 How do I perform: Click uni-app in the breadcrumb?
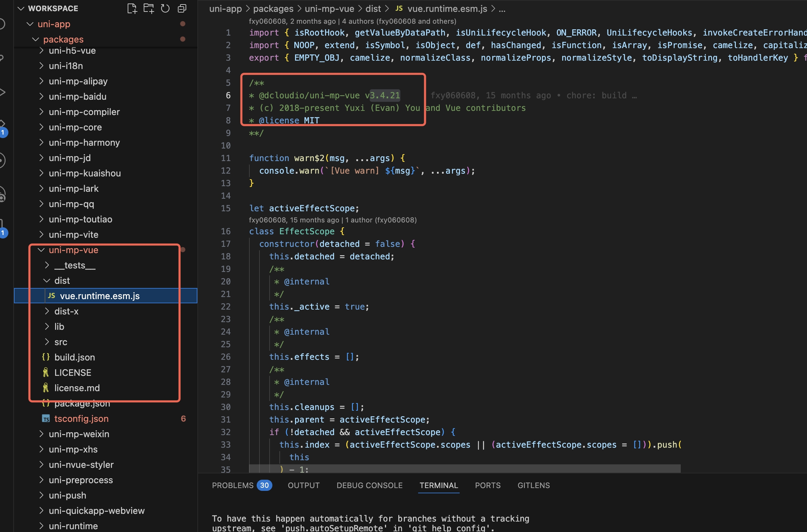coord(225,8)
